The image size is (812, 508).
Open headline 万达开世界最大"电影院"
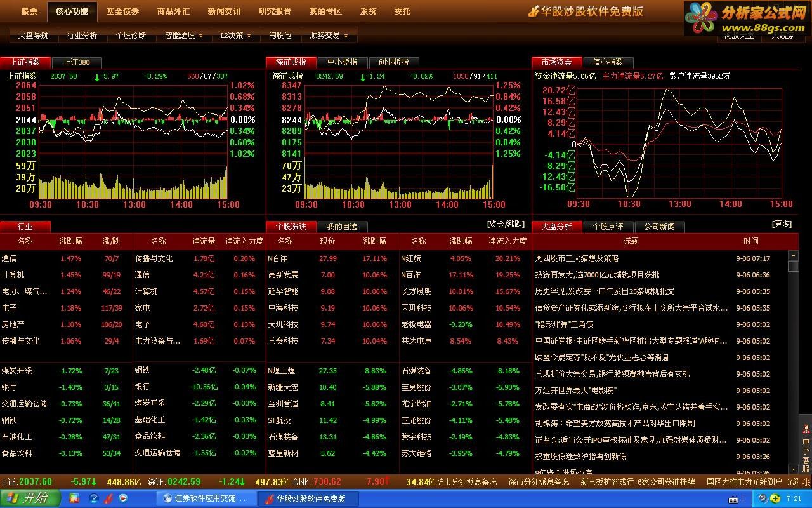point(575,391)
